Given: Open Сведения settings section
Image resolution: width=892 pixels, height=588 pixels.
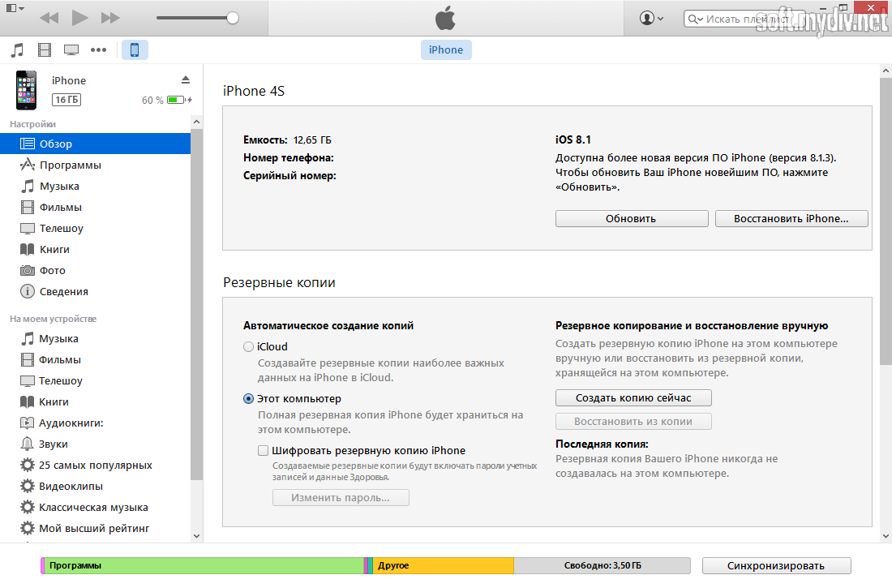Looking at the screenshot, I should pos(95,291).
